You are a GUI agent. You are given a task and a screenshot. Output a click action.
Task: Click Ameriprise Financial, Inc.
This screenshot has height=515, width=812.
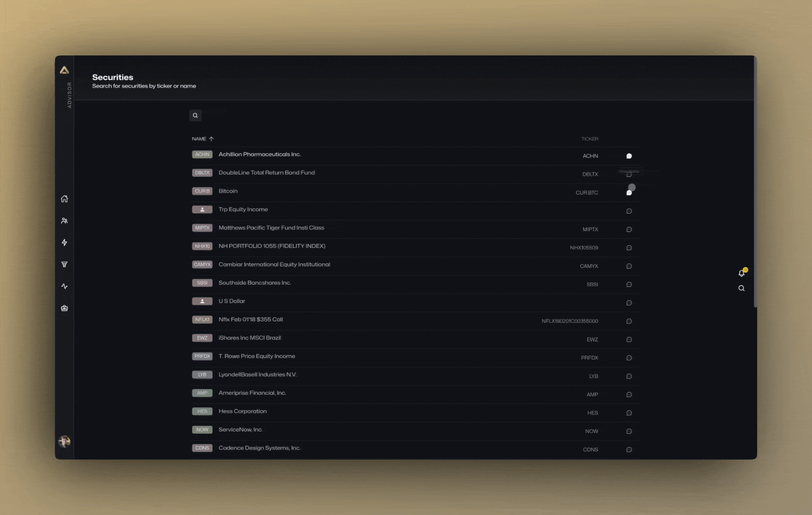tap(253, 393)
